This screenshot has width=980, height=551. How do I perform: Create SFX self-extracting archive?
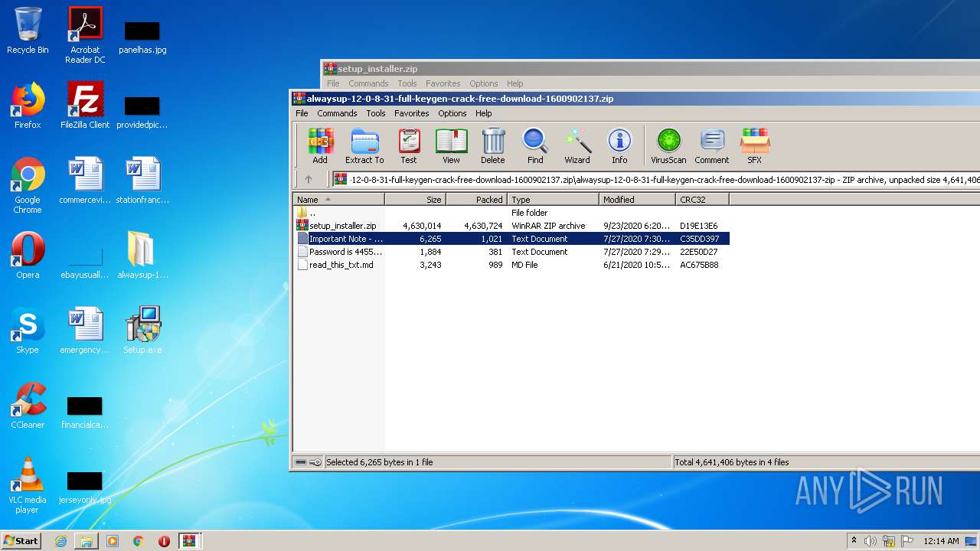point(754,145)
